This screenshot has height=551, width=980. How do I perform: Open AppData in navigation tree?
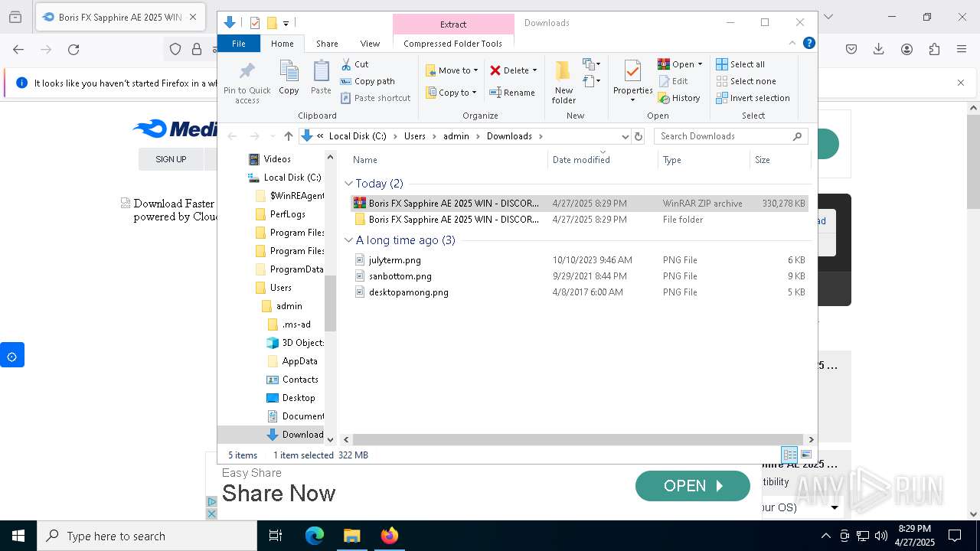click(292, 361)
